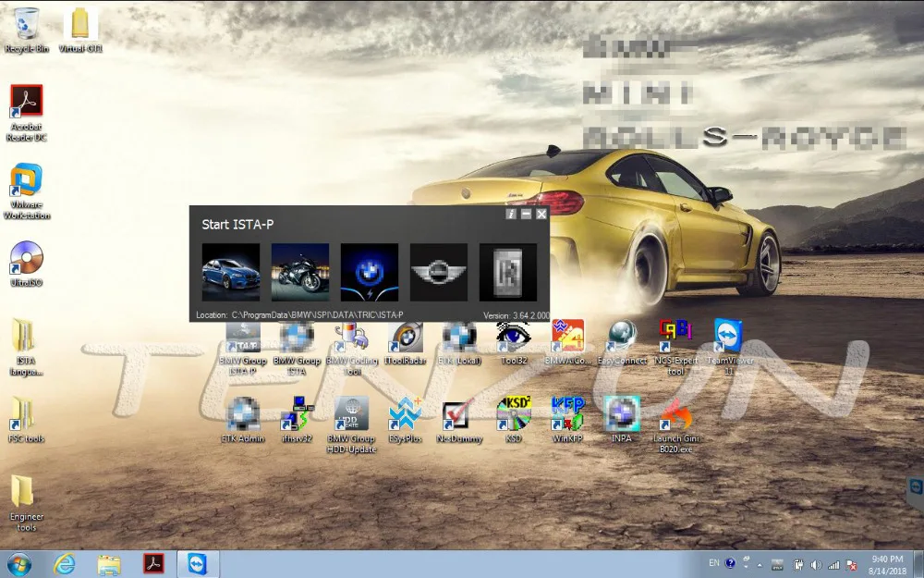Launch BMWAiCoder desktop shortcut
This screenshot has height=578, width=924.
[x=567, y=341]
